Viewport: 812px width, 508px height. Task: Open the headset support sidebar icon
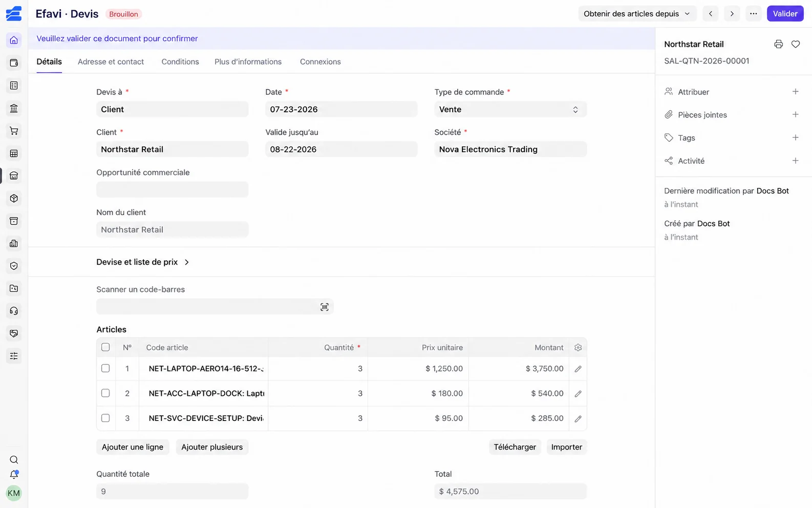click(x=14, y=311)
